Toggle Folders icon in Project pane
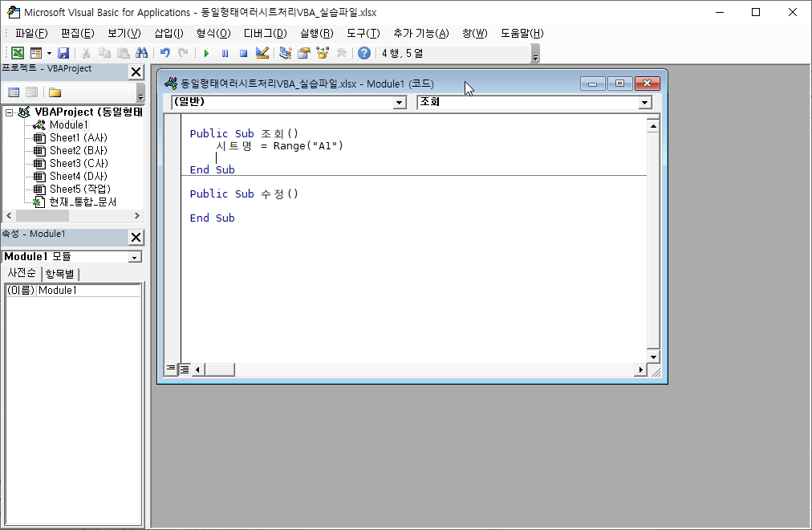Screen dimensions: 812x530 click(55, 92)
